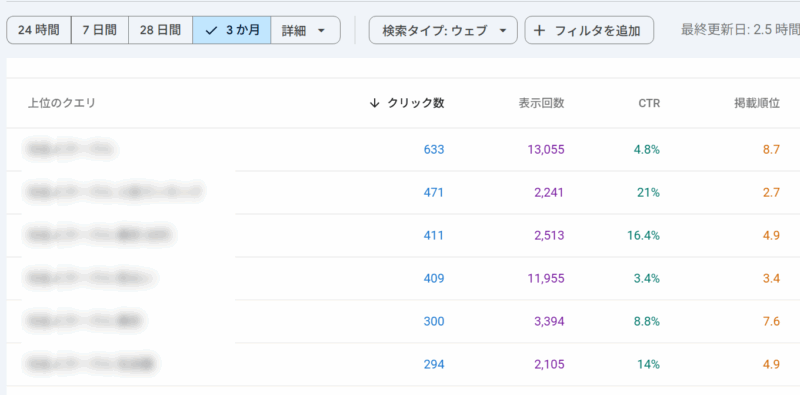Sort by クリック数 column header
800x395 pixels.
point(415,103)
